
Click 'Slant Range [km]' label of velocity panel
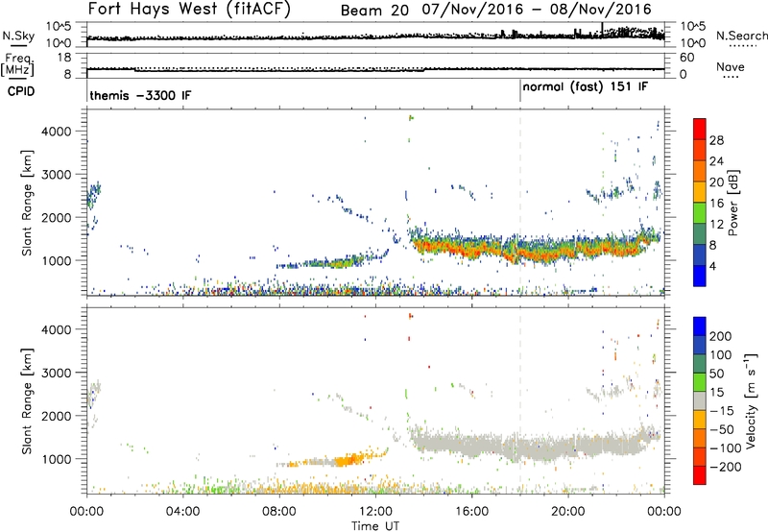27,401
